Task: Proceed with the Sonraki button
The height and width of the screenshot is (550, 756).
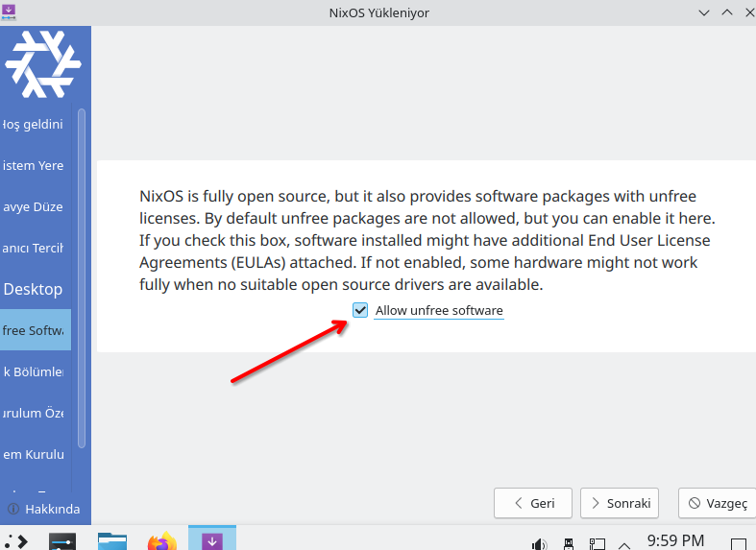Action: point(620,503)
